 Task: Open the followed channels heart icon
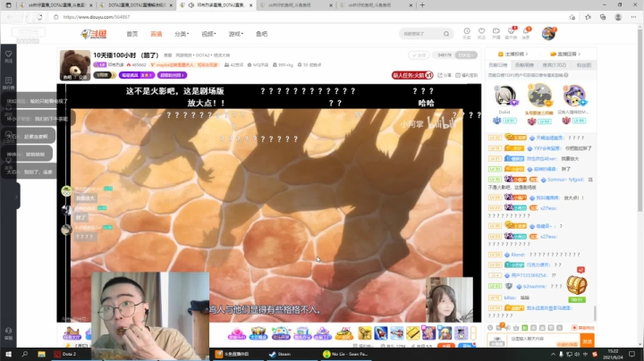481,33
